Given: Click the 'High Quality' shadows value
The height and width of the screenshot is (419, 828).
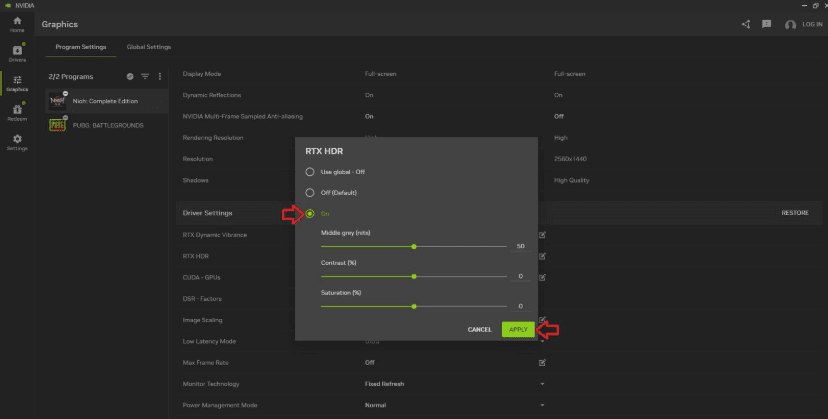Looking at the screenshot, I should click(571, 180).
